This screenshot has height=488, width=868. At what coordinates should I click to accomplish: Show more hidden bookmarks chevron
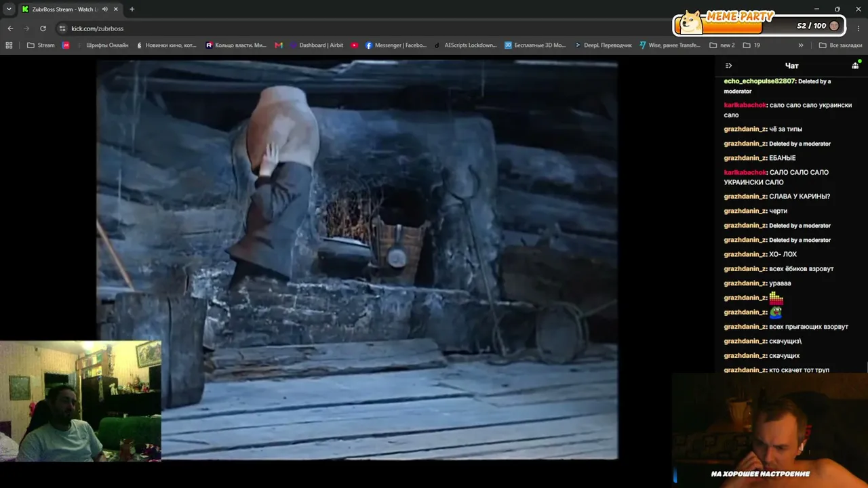click(x=801, y=45)
